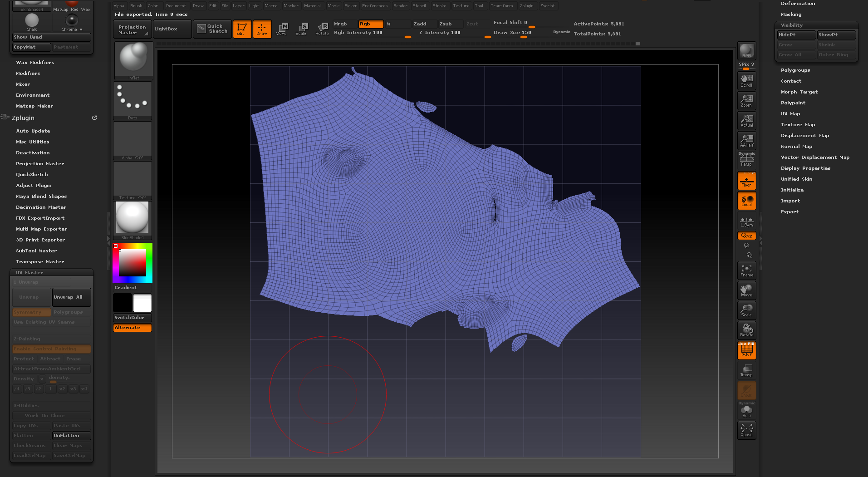Select the Scroll canvas icon
This screenshot has width=868, height=477.
(x=746, y=80)
